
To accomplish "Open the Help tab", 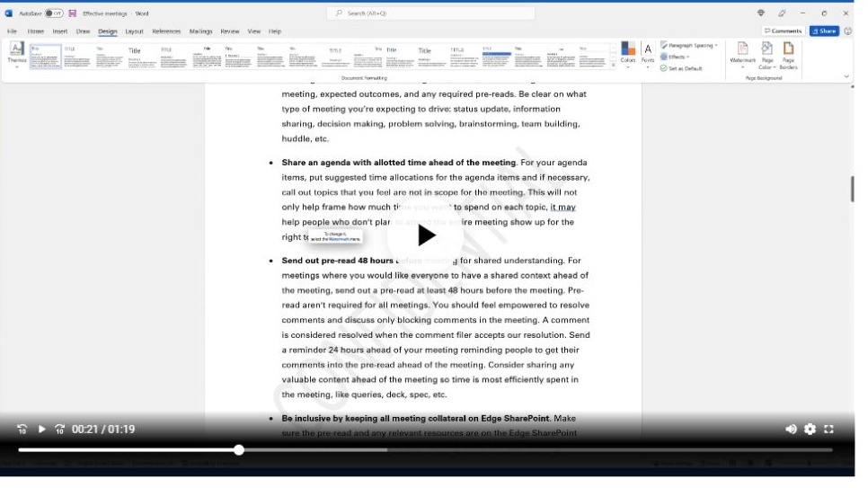I will (x=275, y=31).
